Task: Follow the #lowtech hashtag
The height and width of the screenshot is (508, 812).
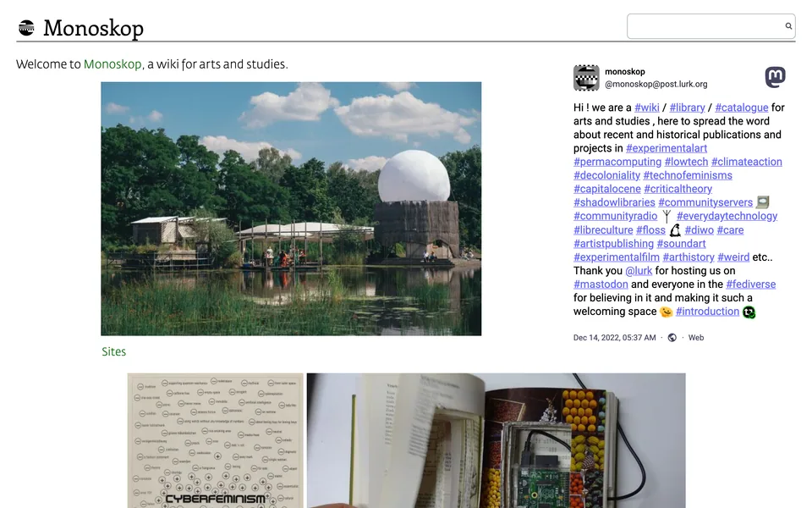Action: tap(686, 162)
